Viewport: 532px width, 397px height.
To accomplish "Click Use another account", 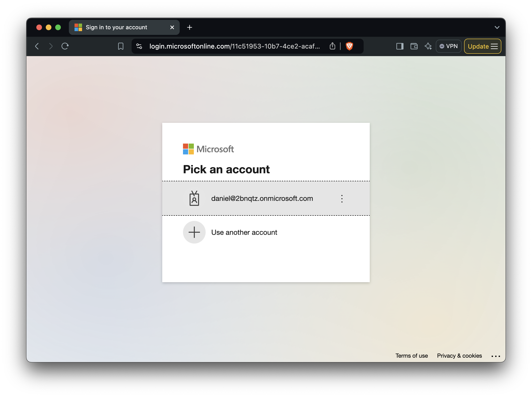I will coord(244,232).
